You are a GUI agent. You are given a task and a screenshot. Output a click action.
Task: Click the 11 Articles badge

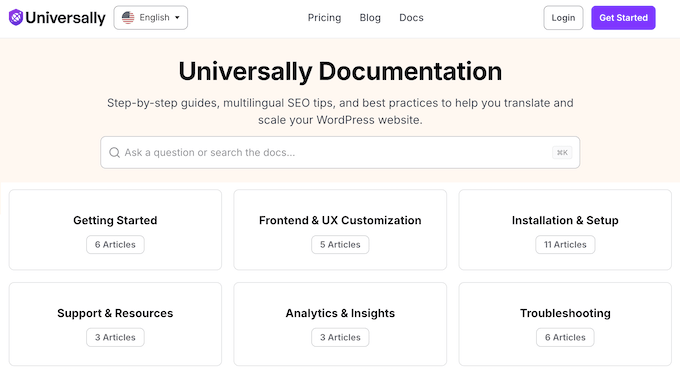(x=565, y=245)
